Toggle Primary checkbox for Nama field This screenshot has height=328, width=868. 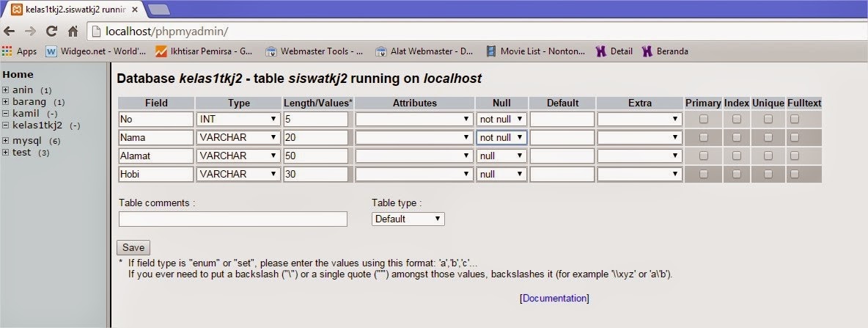(704, 137)
